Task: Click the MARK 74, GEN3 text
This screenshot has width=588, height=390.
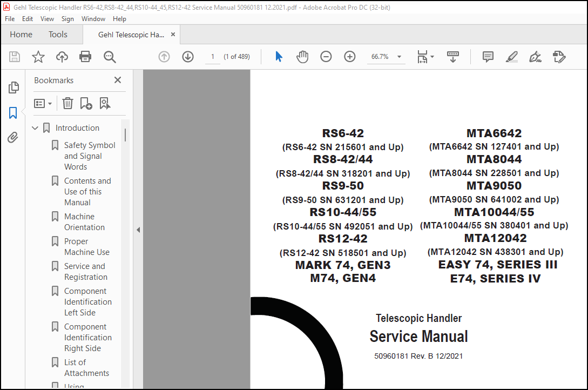Action: pyautogui.click(x=343, y=265)
